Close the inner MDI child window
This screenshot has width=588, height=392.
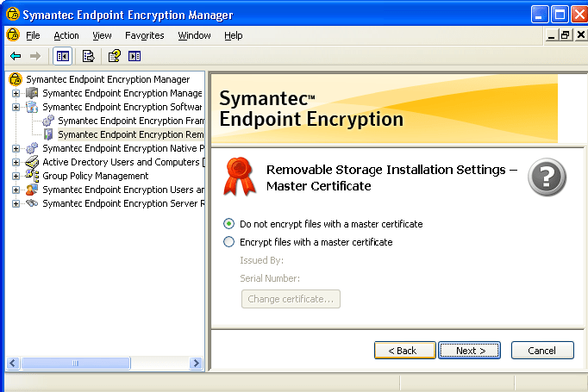(581, 35)
